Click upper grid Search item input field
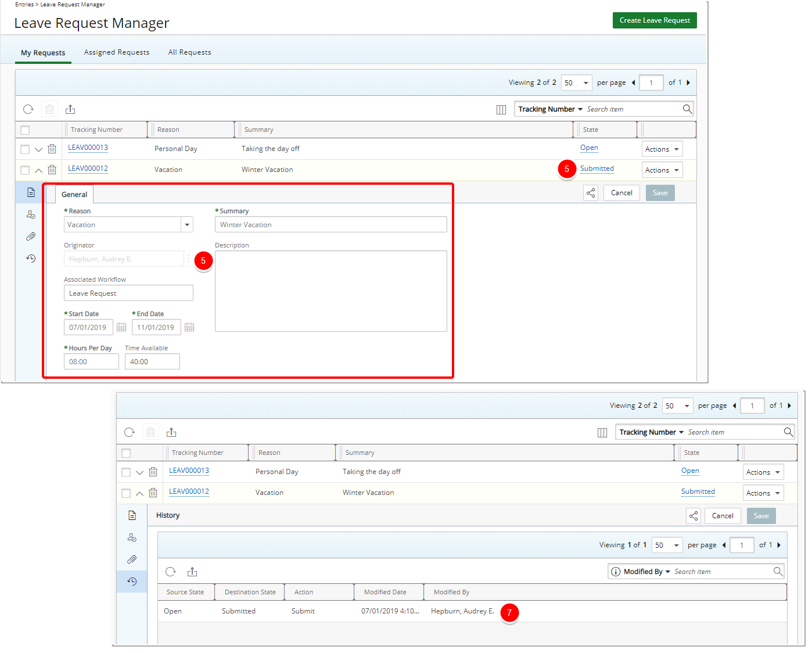 click(632, 109)
